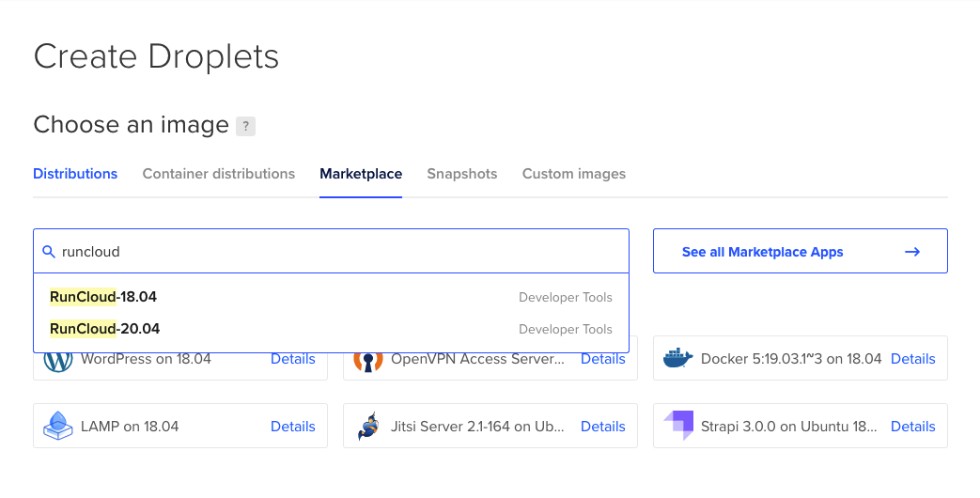Click the arrow on See all Marketplace Apps

tap(912, 252)
